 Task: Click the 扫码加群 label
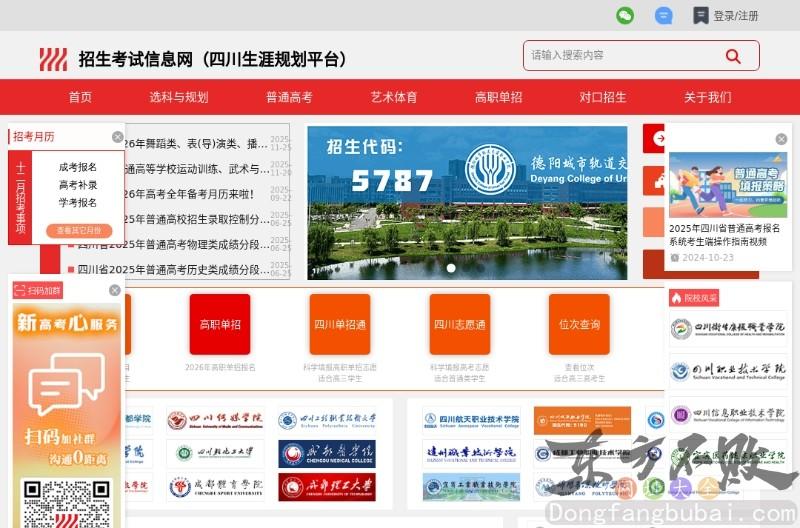pos(38,291)
